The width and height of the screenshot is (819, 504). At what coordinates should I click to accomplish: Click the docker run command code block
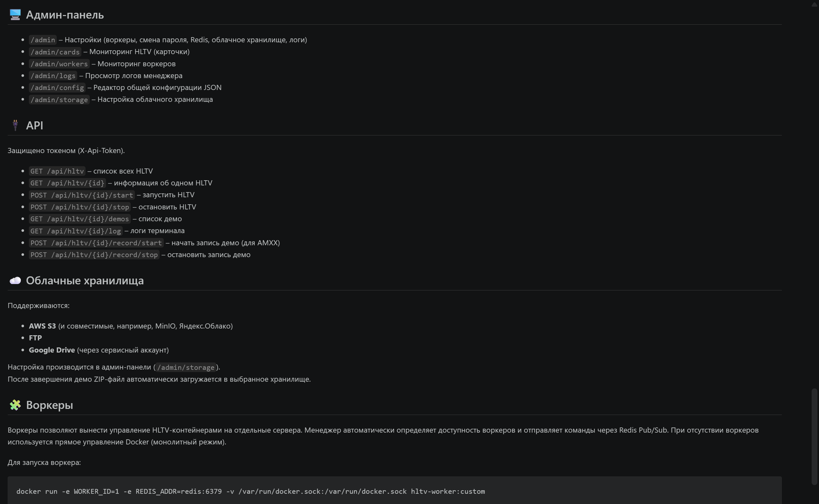(394, 491)
